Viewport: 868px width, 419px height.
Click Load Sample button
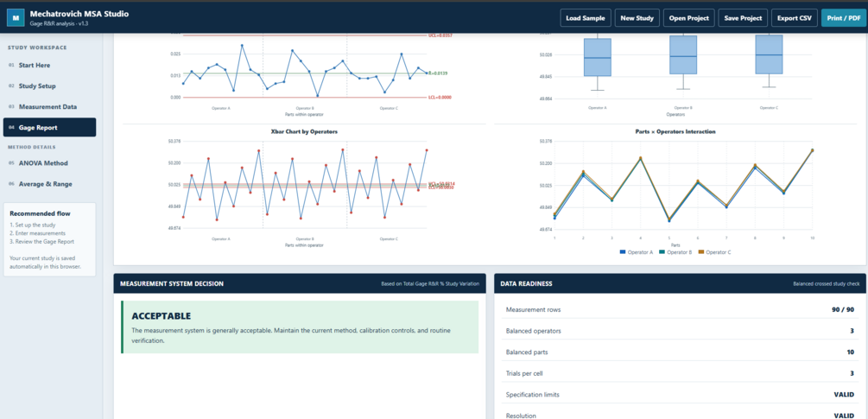[586, 18]
